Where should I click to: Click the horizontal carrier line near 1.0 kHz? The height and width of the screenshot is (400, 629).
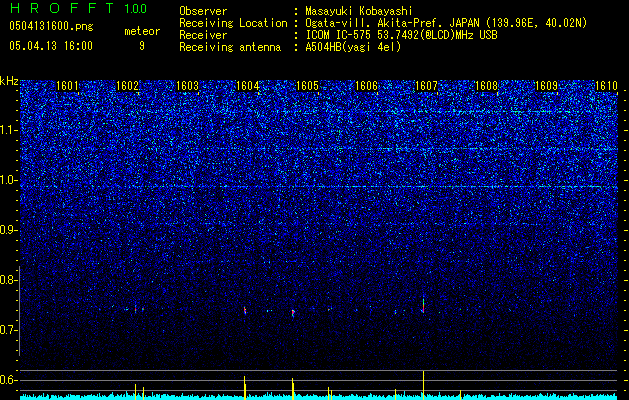pyautogui.click(x=319, y=187)
